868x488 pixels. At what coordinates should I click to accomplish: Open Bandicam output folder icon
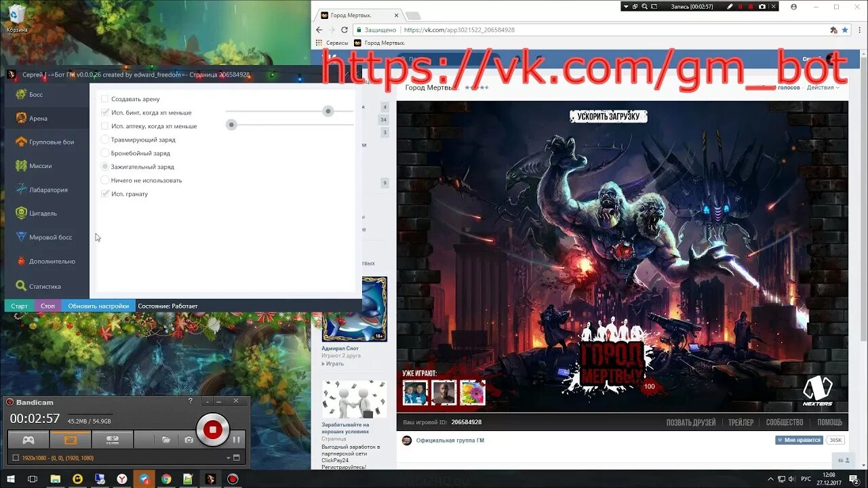(166, 440)
